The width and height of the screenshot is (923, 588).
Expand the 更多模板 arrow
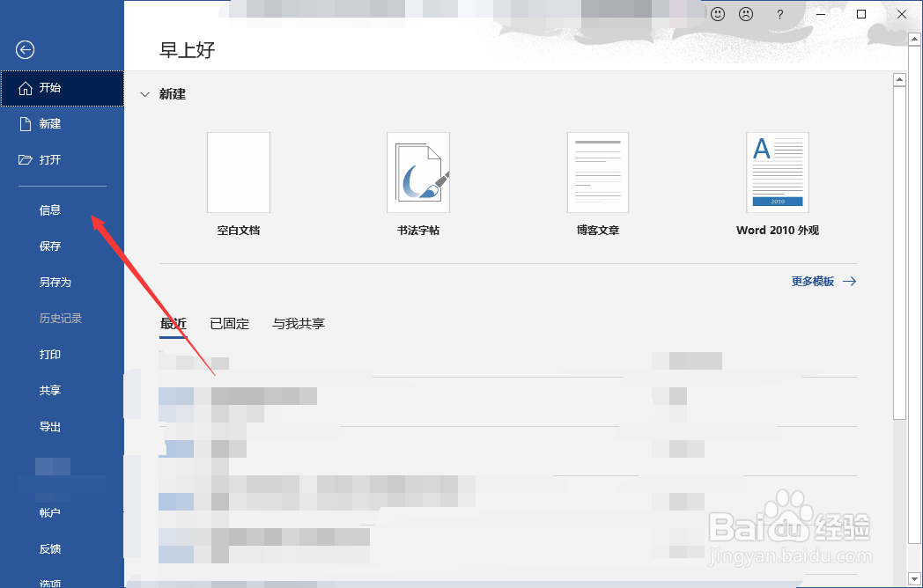point(849,281)
